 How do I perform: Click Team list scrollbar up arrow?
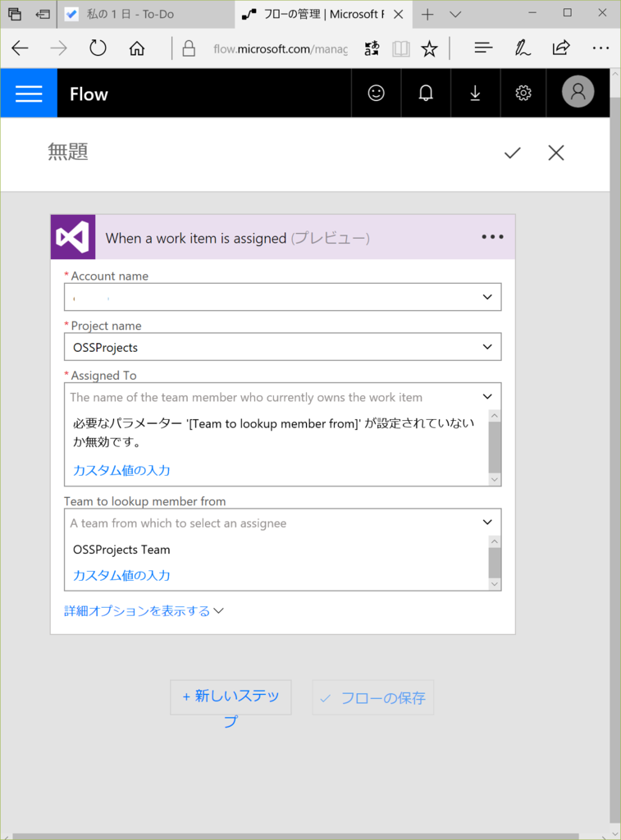pos(495,541)
